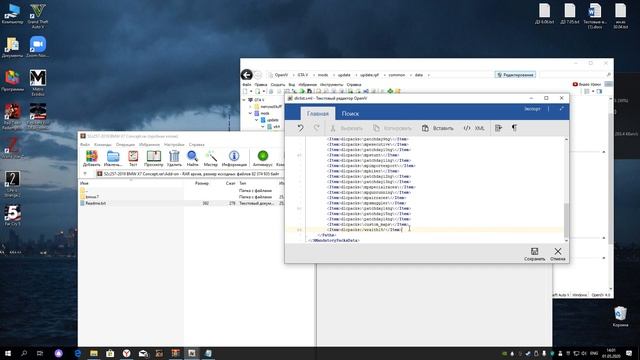Click the Microsoft Edge taskbar icon
640x360 pixels.
click(x=78, y=353)
